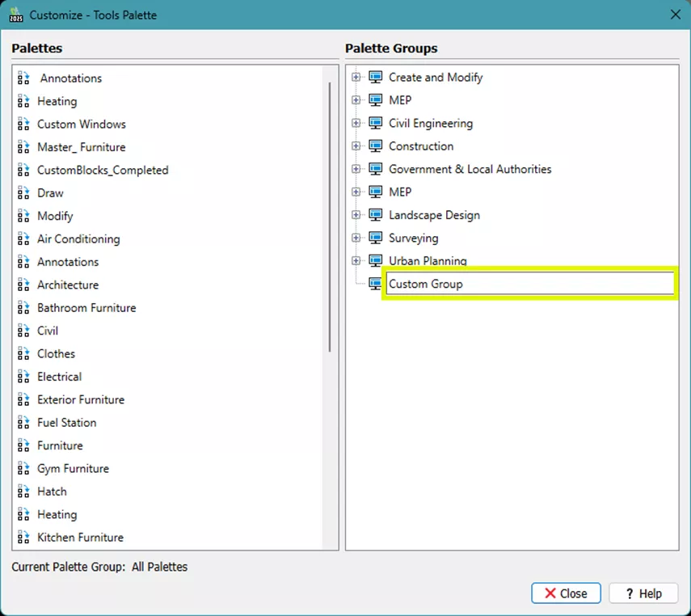This screenshot has height=616, width=691.
Task: Expand the Landscape Design group
Action: [356, 215]
